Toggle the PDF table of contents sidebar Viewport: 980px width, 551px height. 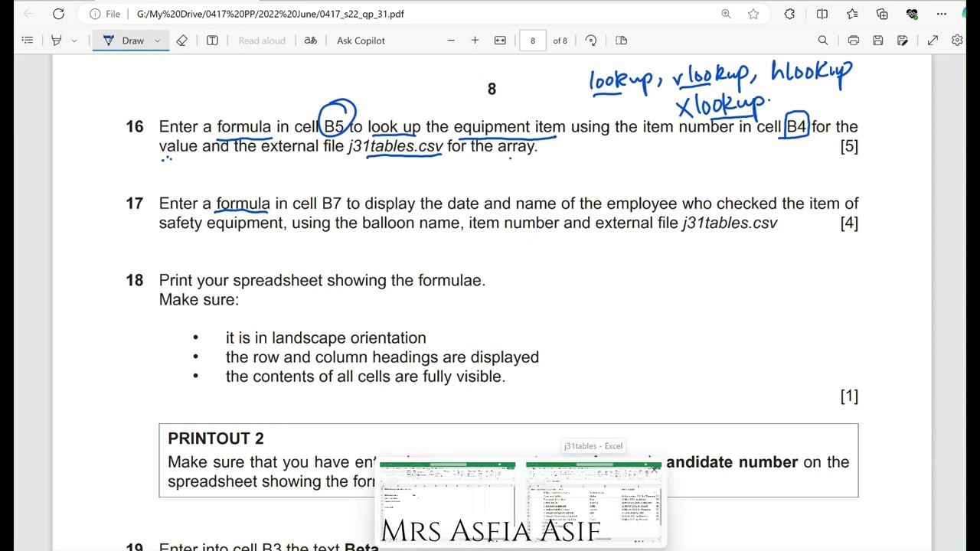tap(28, 41)
